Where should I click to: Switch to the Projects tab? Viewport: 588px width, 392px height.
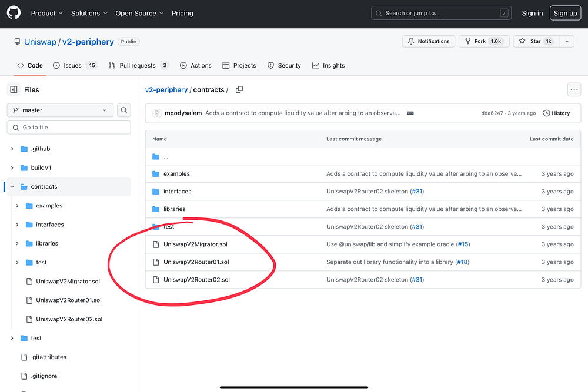click(239, 66)
